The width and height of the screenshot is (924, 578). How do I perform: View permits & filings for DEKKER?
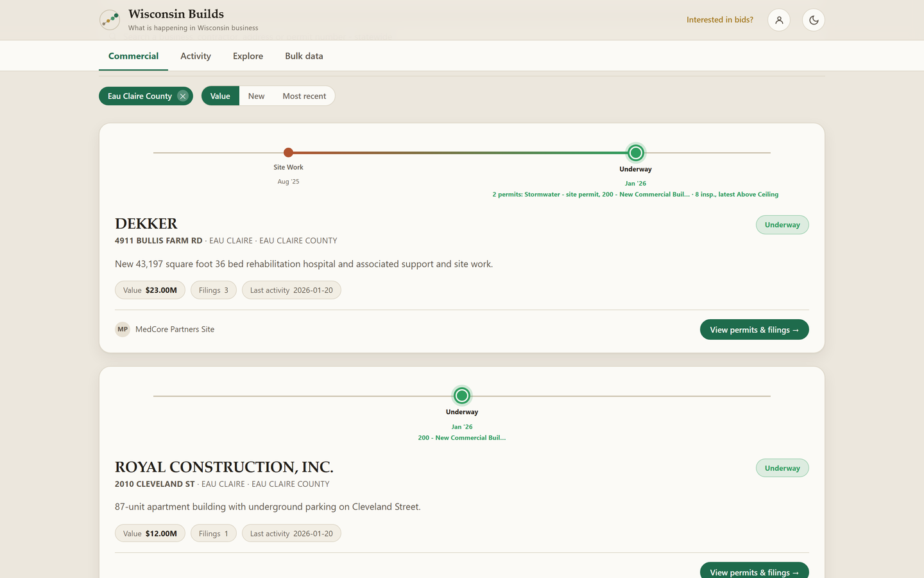click(754, 329)
